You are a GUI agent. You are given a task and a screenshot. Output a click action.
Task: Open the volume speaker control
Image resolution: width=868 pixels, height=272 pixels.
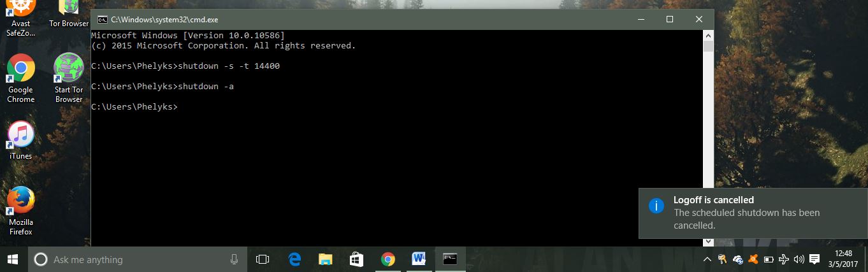[x=799, y=259]
